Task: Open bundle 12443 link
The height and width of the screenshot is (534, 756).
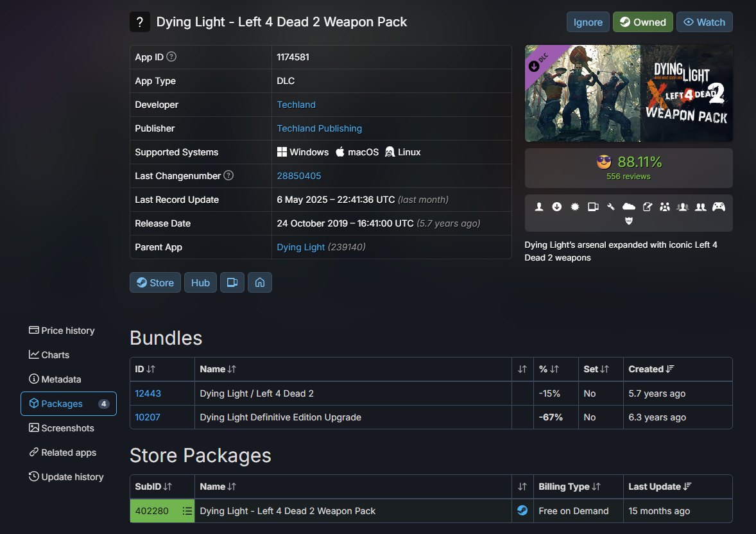Action: point(148,393)
